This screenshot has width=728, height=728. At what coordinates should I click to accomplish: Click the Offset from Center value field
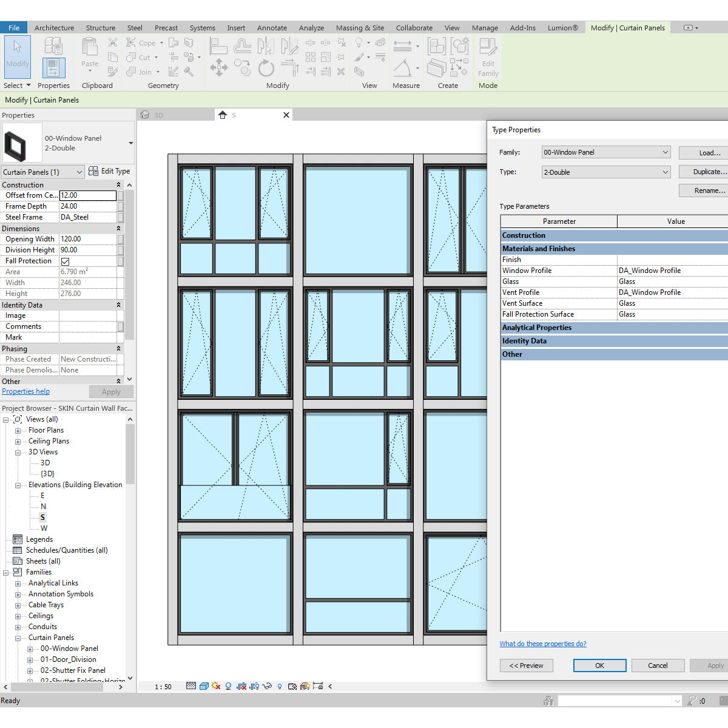87,195
